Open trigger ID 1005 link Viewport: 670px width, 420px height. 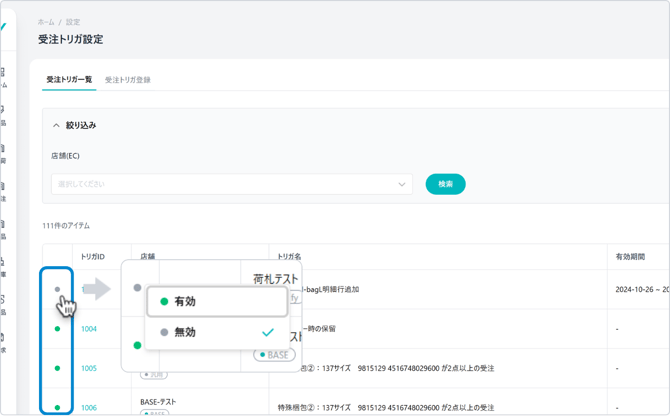coord(89,368)
